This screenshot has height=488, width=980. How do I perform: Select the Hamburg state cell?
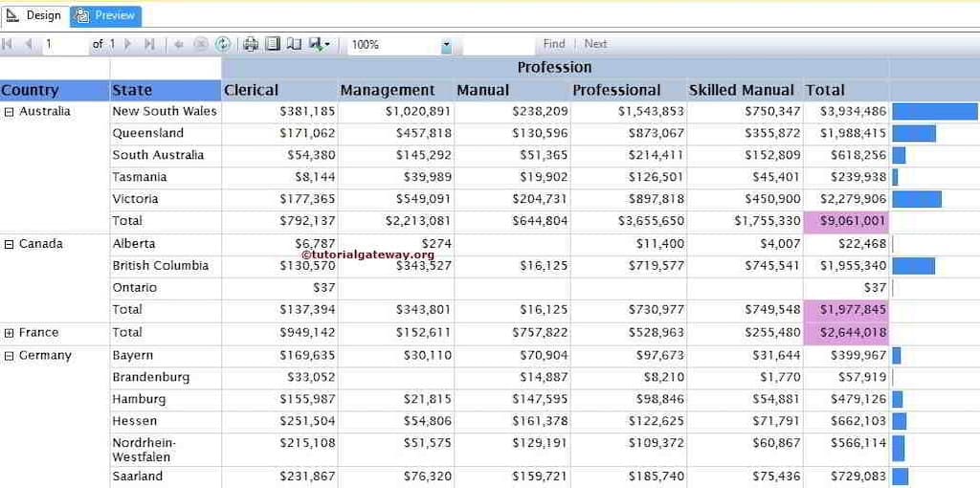[166, 400]
